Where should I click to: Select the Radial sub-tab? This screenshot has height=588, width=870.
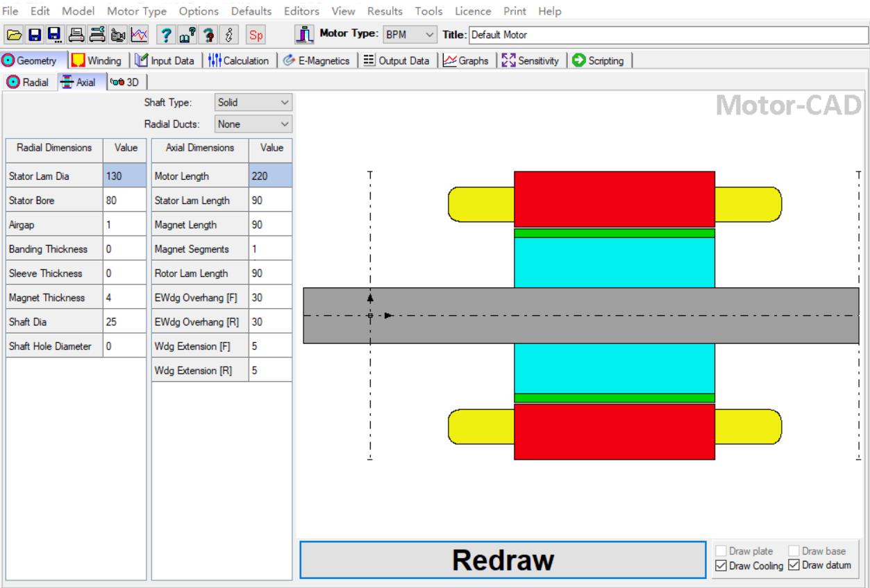click(27, 82)
